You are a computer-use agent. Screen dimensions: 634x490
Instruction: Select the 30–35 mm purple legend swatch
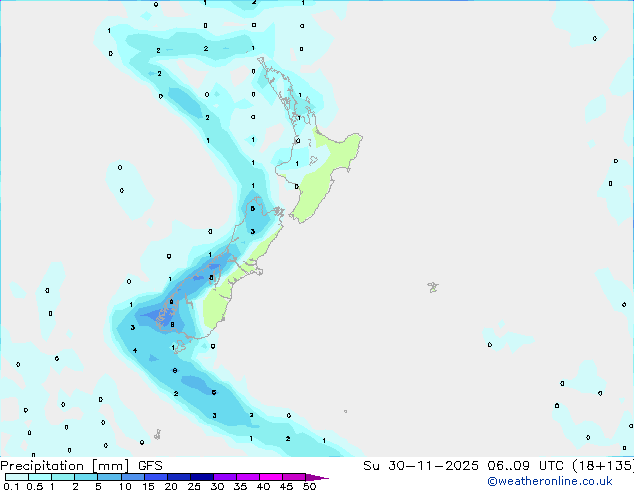tap(225, 477)
